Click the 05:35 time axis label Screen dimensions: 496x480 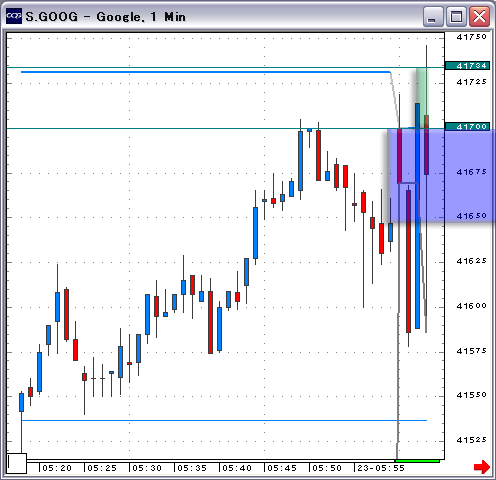point(192,468)
